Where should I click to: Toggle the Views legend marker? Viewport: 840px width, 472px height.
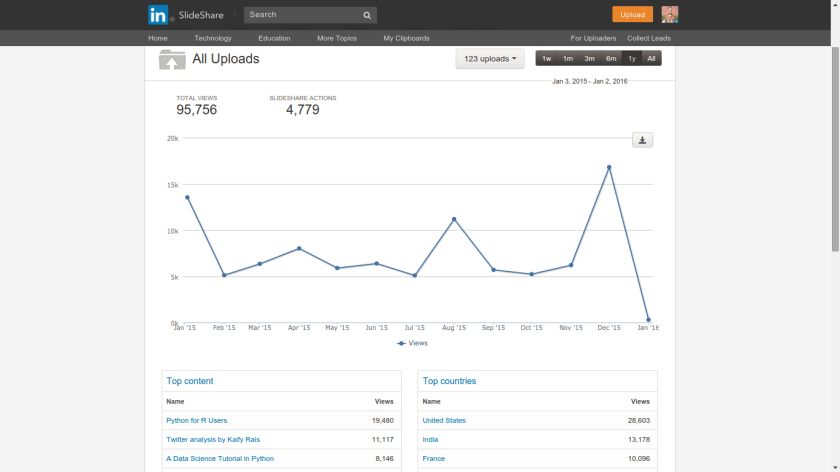tap(402, 343)
